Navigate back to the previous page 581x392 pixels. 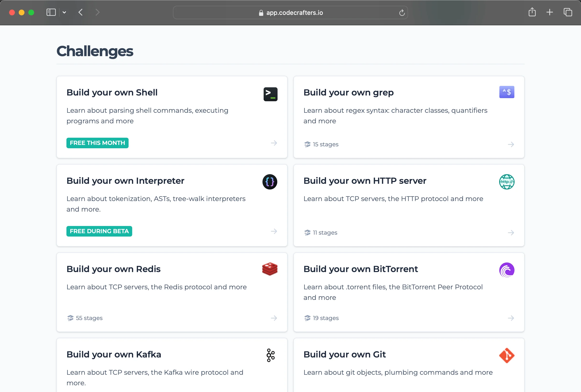pos(81,12)
